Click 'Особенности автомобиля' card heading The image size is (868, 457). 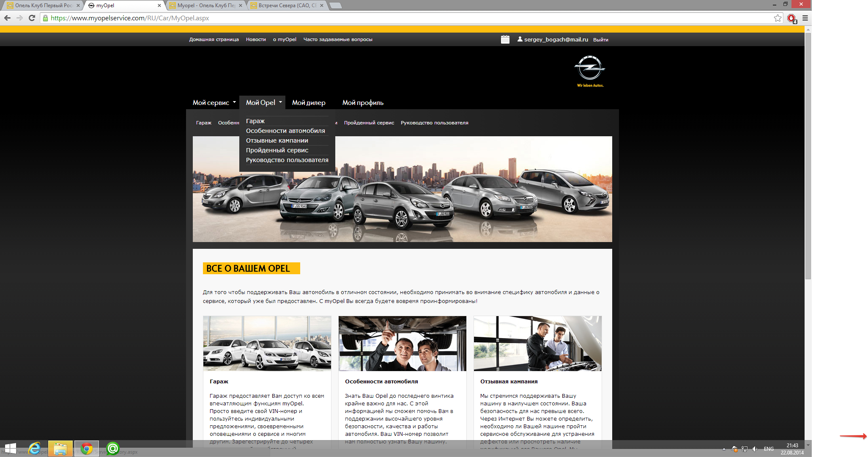pyautogui.click(x=381, y=381)
